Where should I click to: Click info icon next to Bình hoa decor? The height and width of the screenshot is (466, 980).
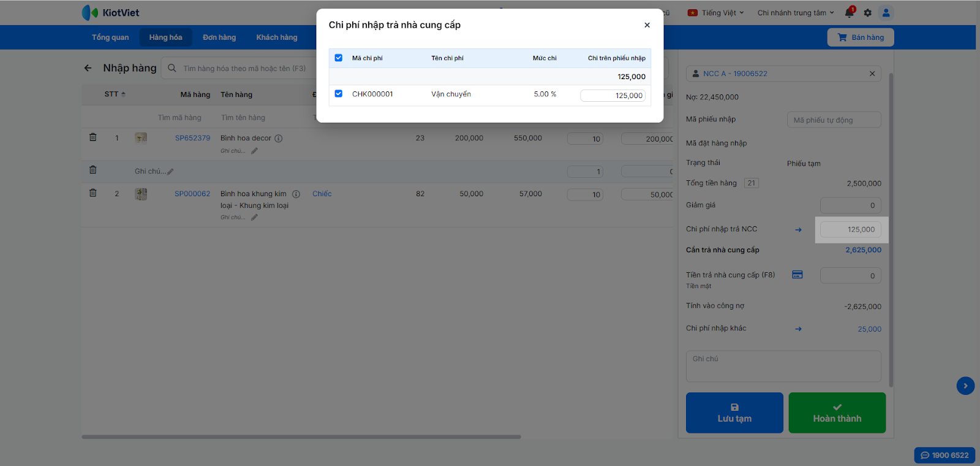pyautogui.click(x=279, y=139)
